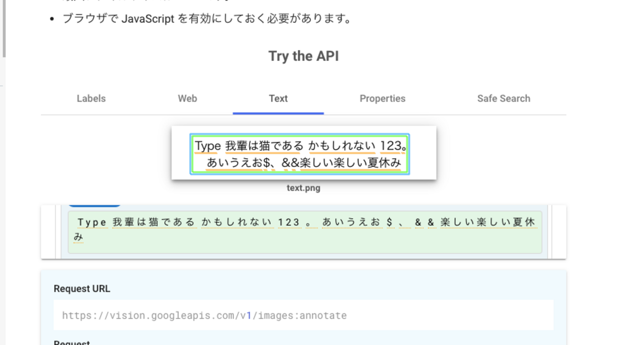Click "楽しい楽しい夏休" in the green result box
The image size is (644, 345).
click(488, 223)
